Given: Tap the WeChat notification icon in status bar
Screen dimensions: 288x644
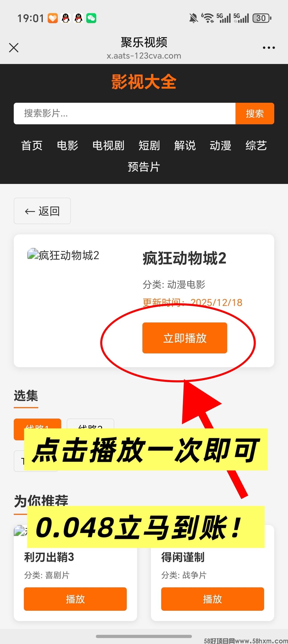Looking at the screenshot, I should (x=91, y=18).
